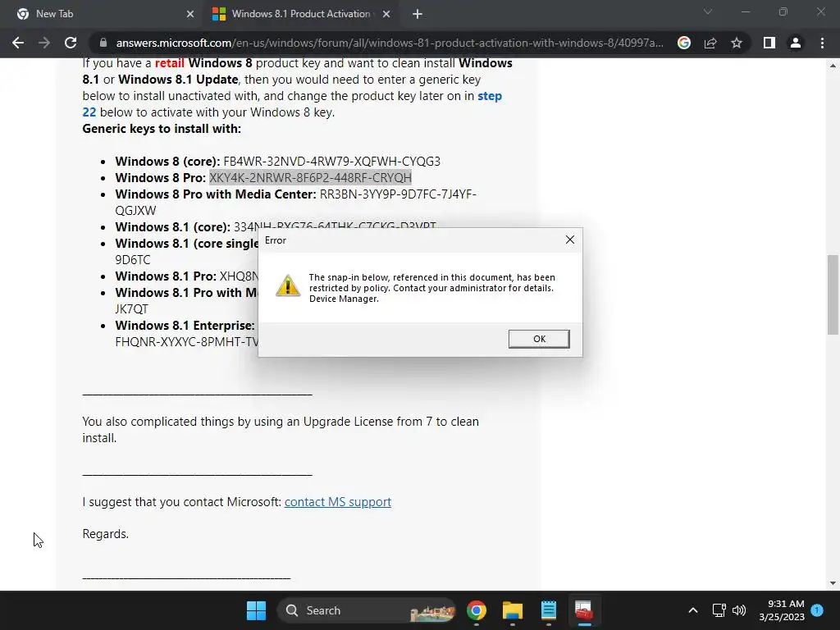The image size is (840, 630).
Task: Switch to Windows 8.1 Product Activation tab
Action: (301, 14)
